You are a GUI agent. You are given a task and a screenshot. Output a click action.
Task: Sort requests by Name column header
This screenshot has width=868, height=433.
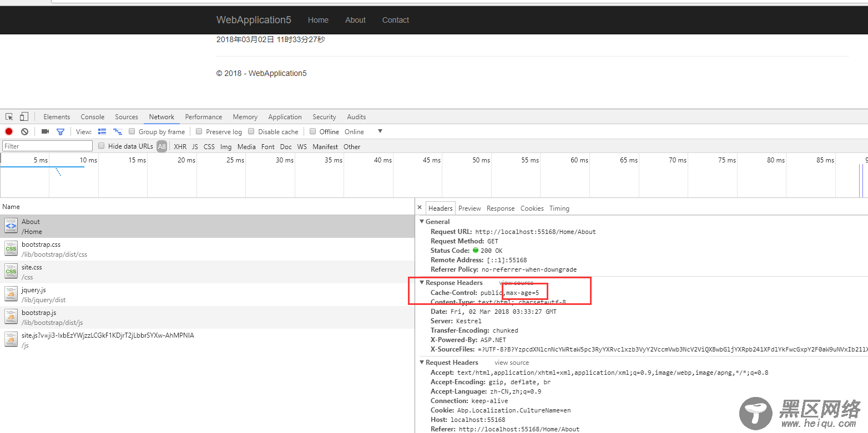tap(11, 207)
